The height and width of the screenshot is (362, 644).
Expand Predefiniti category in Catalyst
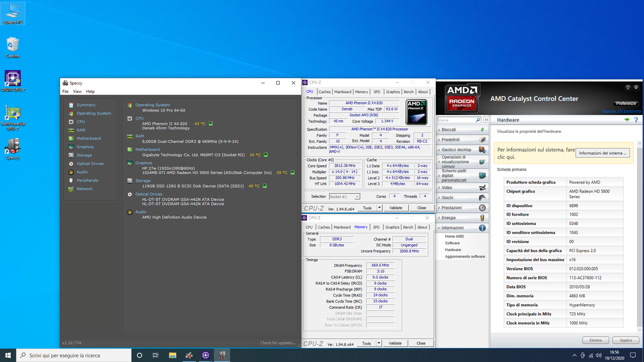tap(462, 140)
